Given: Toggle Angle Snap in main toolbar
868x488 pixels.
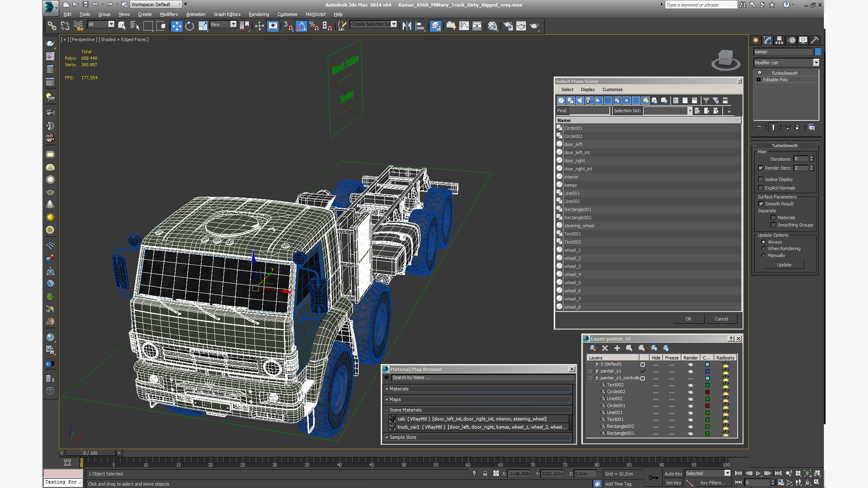Looking at the screenshot, I should tap(301, 26).
